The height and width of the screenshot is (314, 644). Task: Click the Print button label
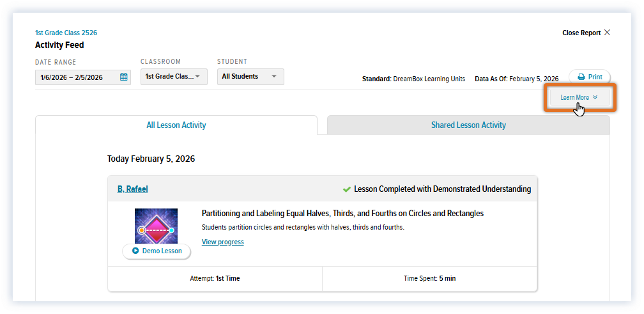click(x=595, y=77)
